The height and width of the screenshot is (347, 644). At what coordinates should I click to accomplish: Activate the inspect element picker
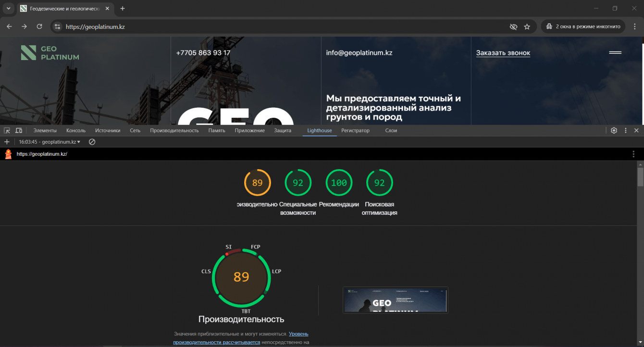[7, 130]
